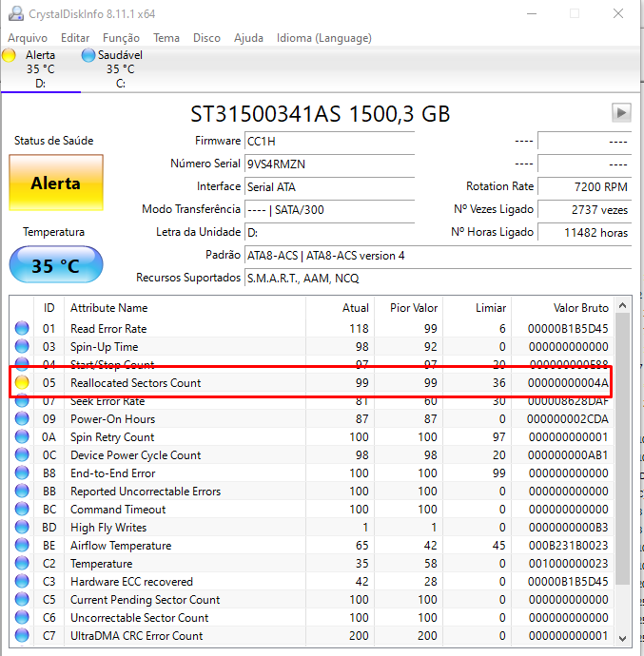
Task: Open the Função menu
Action: pos(121,38)
